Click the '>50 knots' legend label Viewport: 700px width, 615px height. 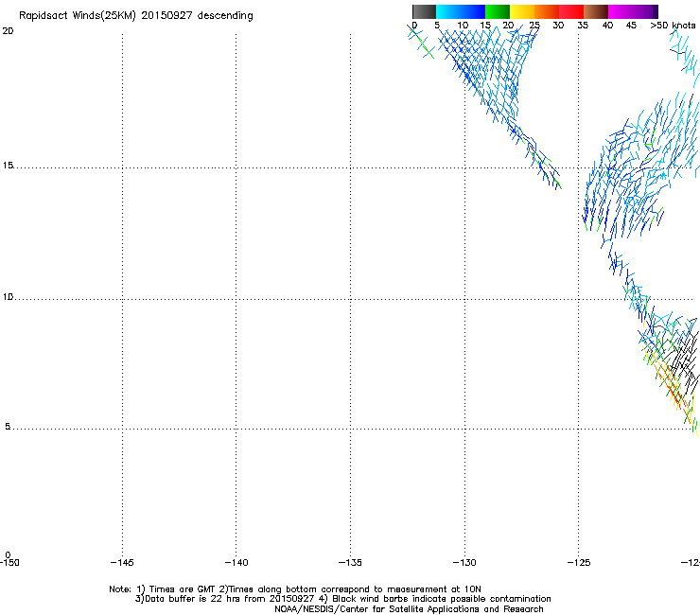coord(673,26)
